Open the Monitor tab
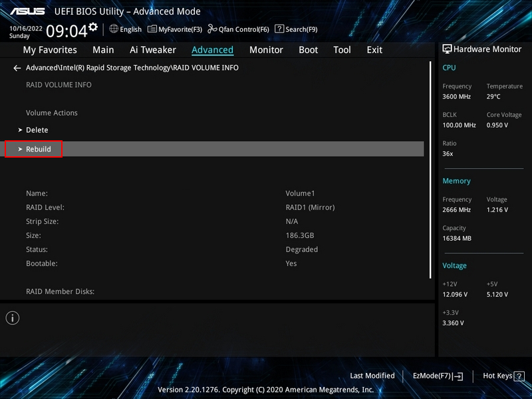The image size is (532, 399). pos(266,50)
